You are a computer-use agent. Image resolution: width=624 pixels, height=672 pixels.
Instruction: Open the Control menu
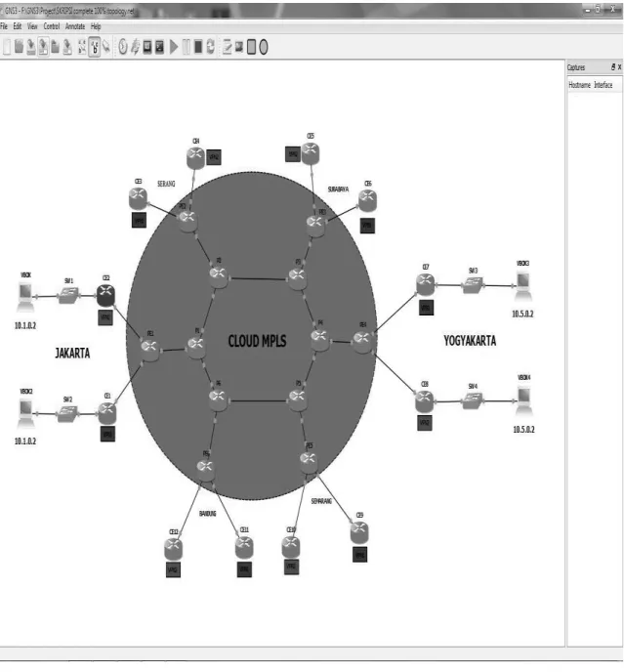point(52,26)
